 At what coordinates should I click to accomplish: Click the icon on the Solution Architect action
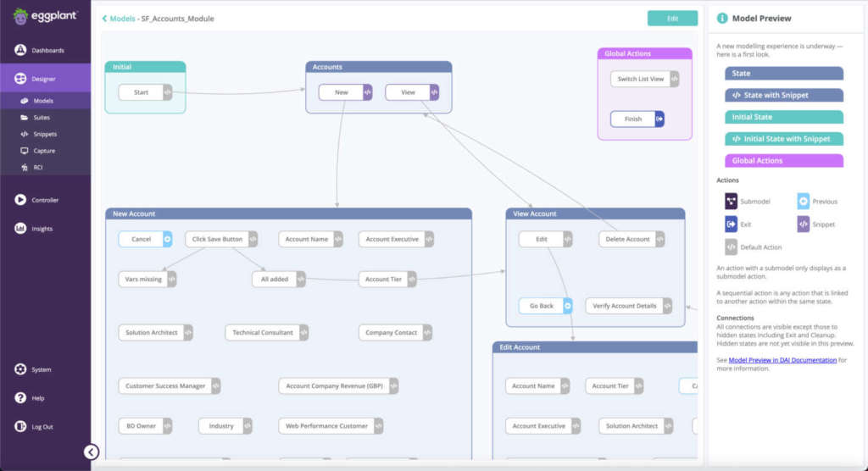(188, 333)
